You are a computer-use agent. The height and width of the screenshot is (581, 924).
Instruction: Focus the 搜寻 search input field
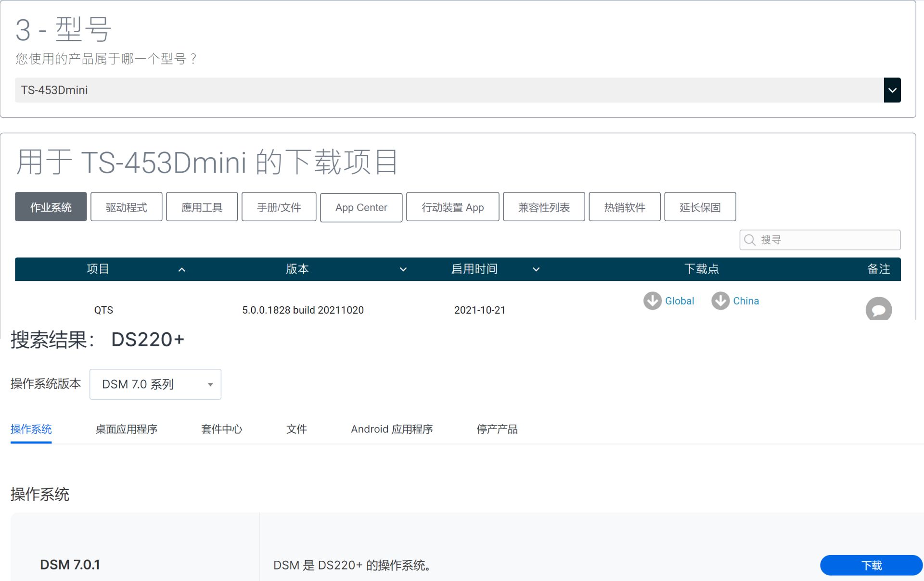pyautogui.click(x=820, y=240)
